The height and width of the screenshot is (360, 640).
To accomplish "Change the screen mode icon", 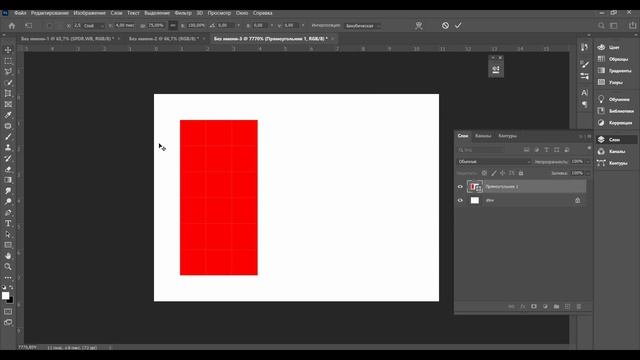I will pos(8,322).
